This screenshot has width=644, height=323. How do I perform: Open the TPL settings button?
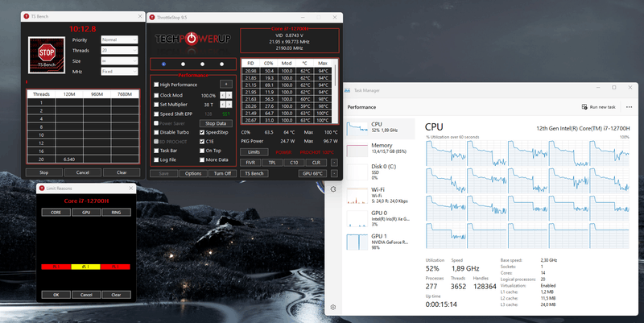tap(272, 163)
